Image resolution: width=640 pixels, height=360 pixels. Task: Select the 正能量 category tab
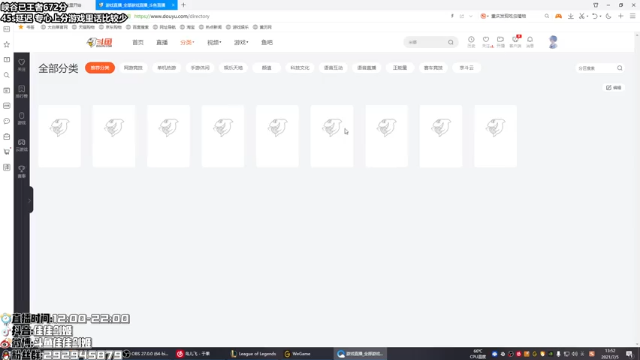coord(400,68)
